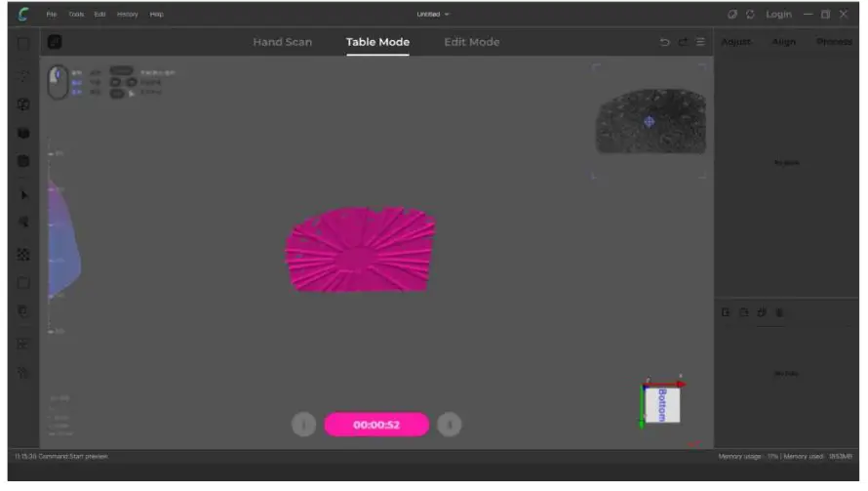868x491 pixels.
Task: Stop scan via pink 00:00:52 timer button
Action: [376, 425]
